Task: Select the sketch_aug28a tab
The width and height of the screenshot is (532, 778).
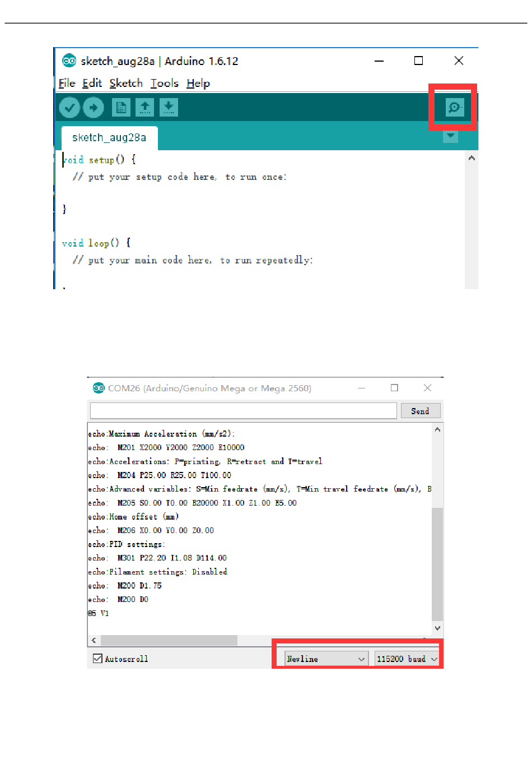Action: tap(109, 138)
